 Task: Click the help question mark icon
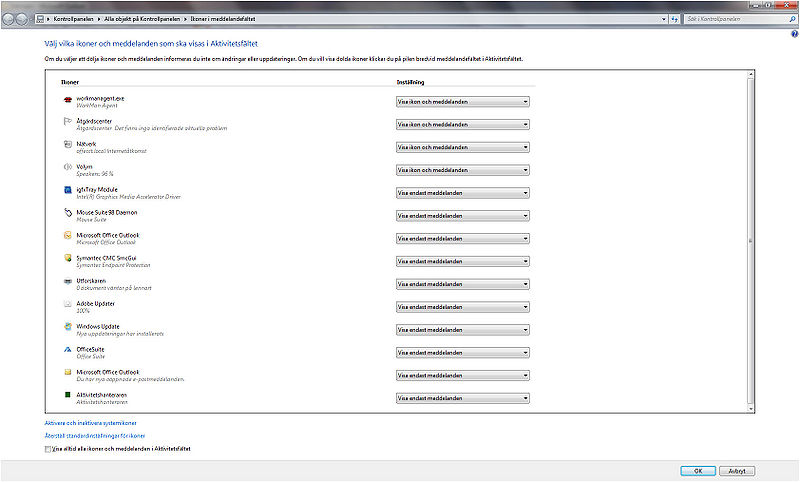pos(793,34)
